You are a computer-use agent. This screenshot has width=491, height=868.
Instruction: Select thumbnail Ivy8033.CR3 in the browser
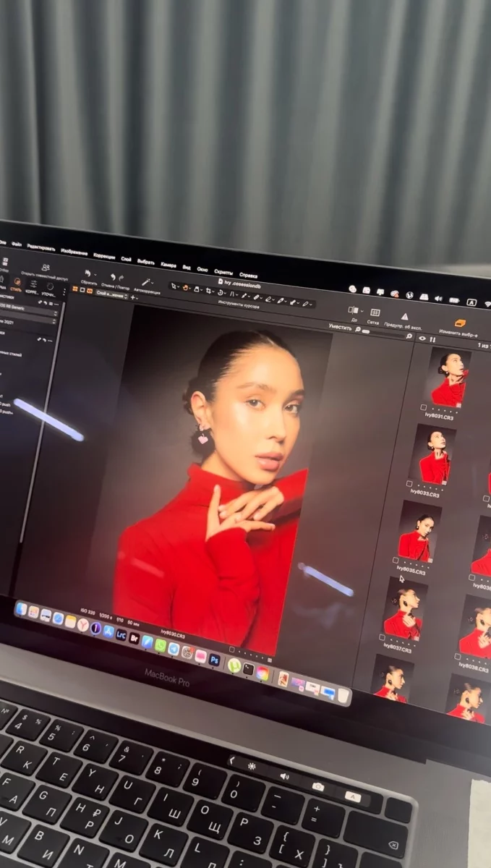point(434,456)
